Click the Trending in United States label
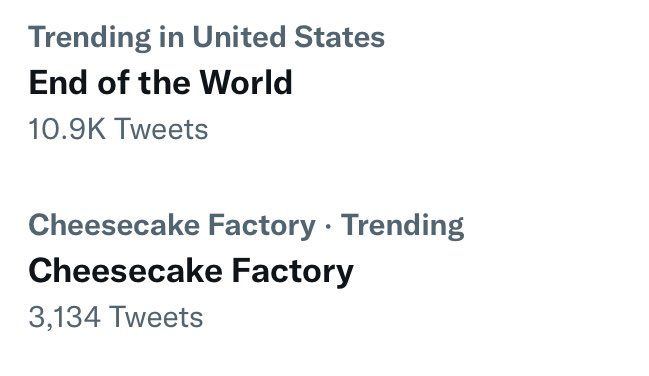Image resolution: width=649 pixels, height=376 pixels. point(207,38)
